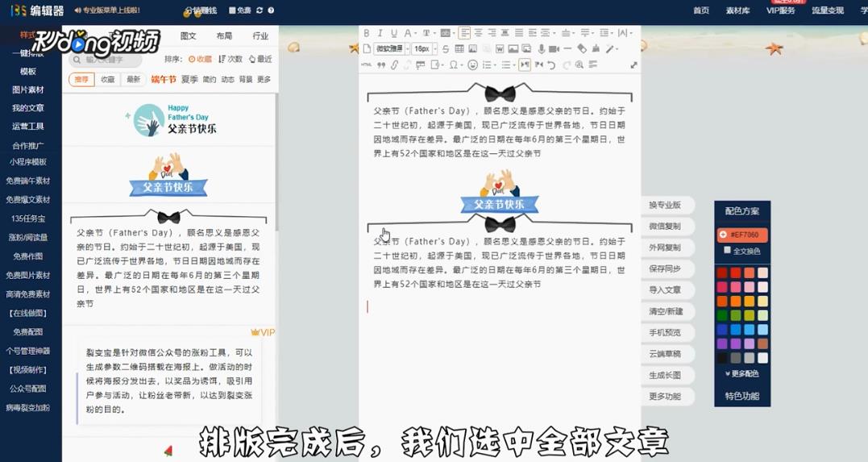Toggle 全文换色 checkbox

[x=728, y=251]
